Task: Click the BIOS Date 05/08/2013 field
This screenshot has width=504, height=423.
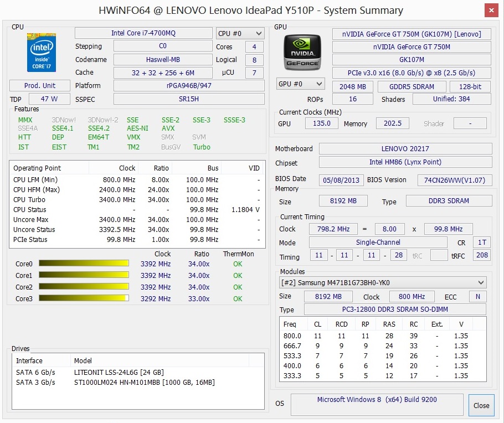Action: (x=341, y=180)
